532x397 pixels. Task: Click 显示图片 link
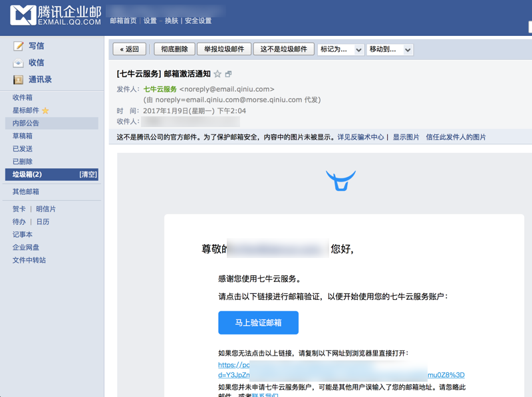[x=406, y=137]
